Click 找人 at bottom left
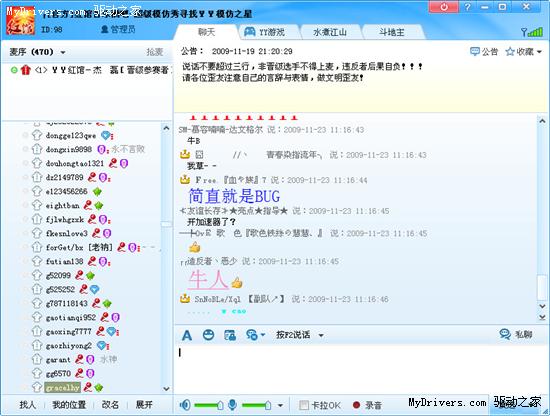 [x=27, y=404]
